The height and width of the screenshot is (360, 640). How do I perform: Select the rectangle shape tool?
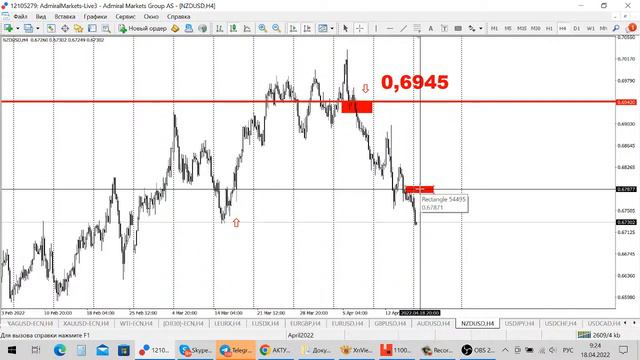tap(458, 28)
